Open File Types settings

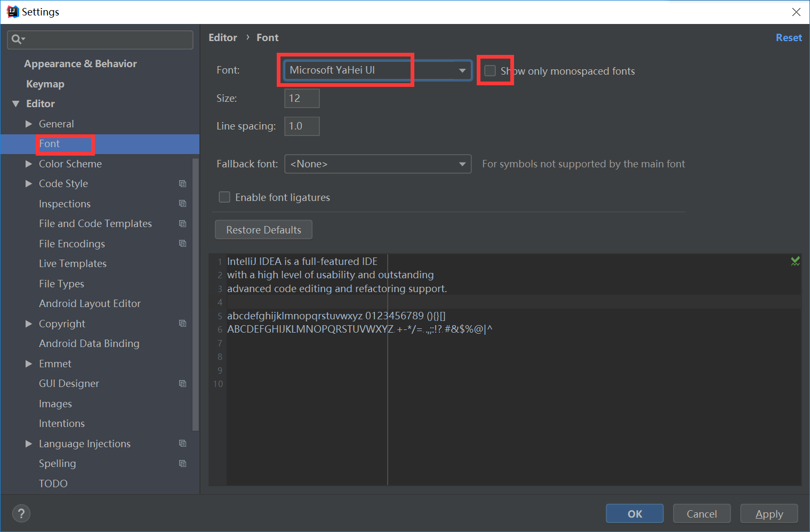[61, 284]
